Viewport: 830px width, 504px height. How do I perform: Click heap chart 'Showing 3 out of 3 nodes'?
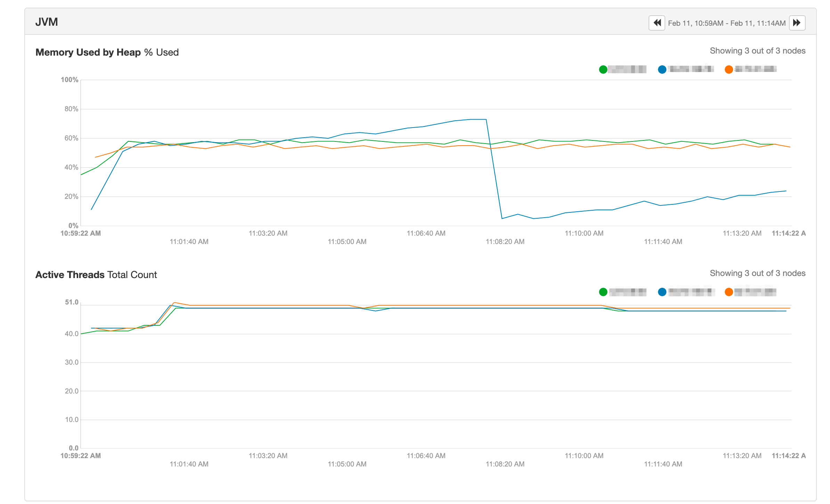[x=757, y=51]
